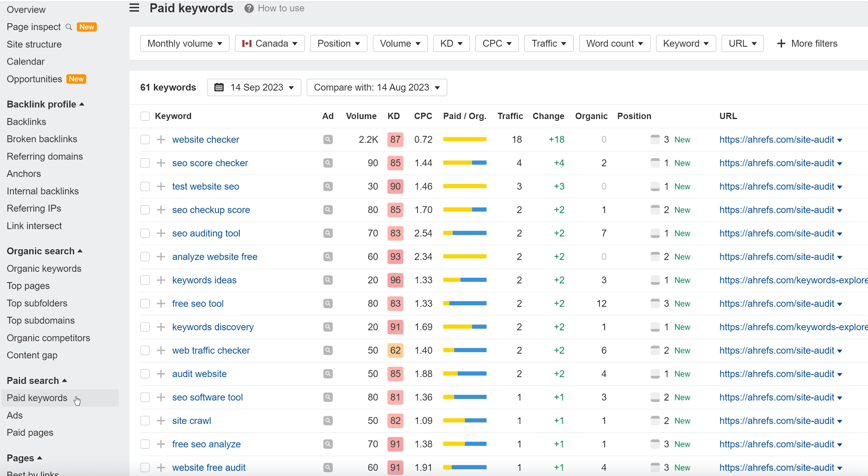
Task: Open the seo auditing tool keyword link
Action: pos(205,233)
